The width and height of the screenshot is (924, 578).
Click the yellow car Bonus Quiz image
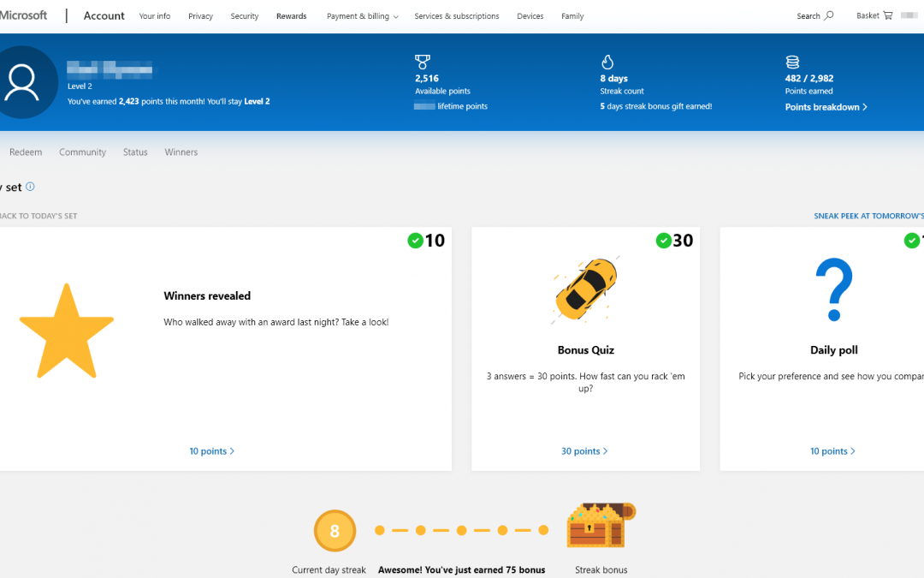[585, 289]
